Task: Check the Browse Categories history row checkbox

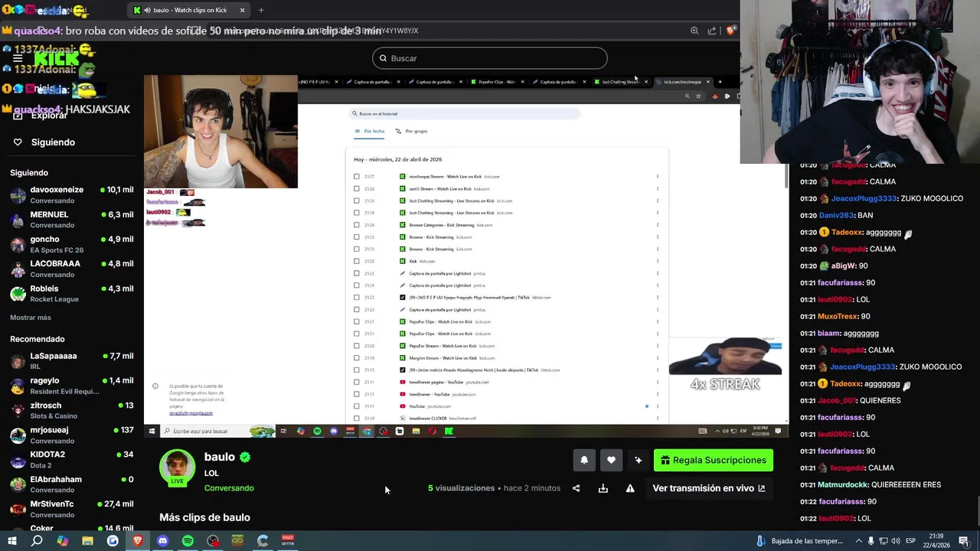Action: pos(357,225)
